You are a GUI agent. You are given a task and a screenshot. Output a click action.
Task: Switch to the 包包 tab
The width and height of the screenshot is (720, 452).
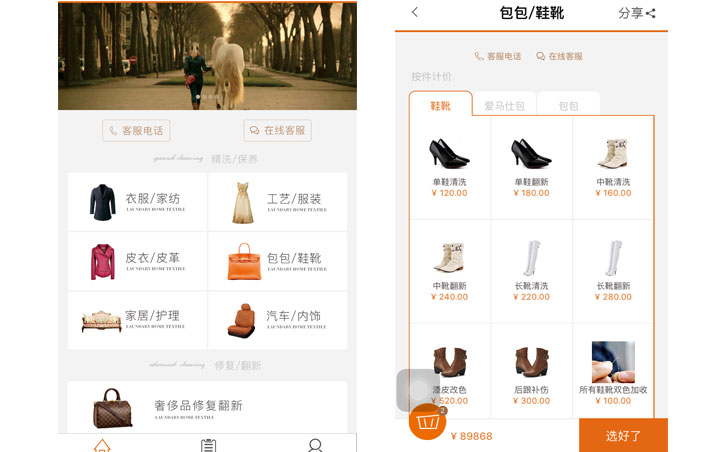(568, 105)
